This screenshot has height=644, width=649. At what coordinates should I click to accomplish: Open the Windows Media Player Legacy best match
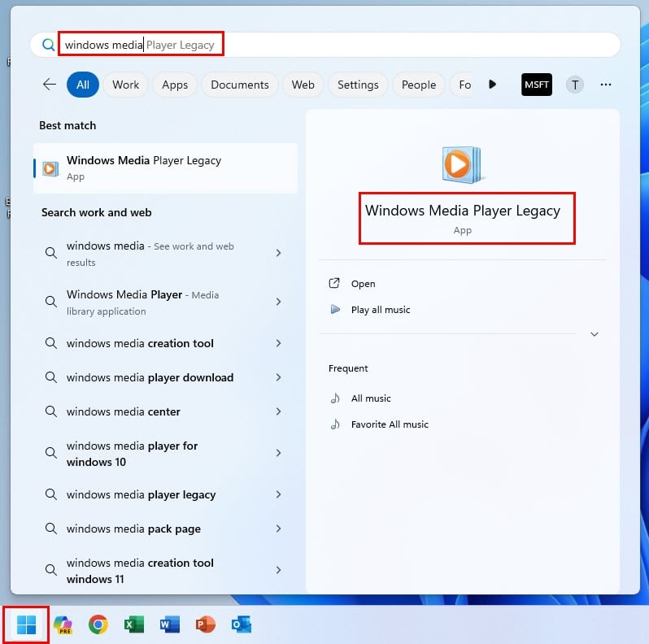165,168
